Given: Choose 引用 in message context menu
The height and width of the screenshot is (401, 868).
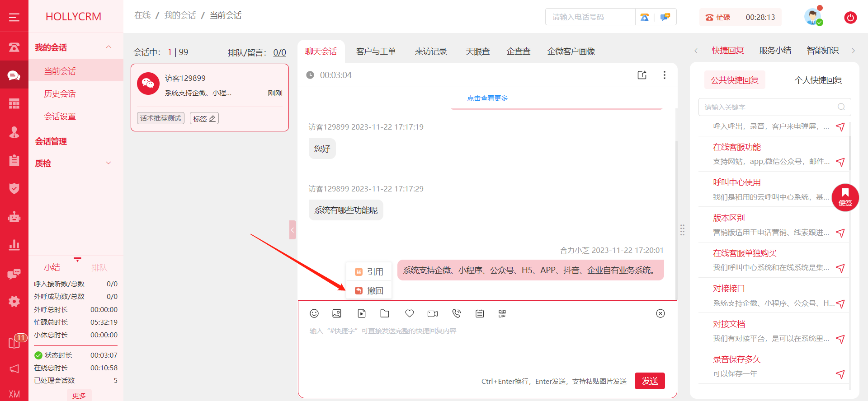Looking at the screenshot, I should [369, 272].
